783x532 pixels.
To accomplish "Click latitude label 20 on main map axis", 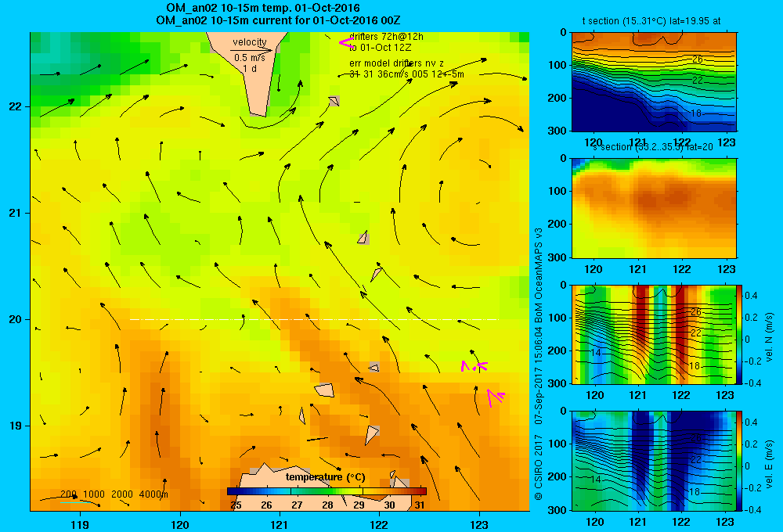I will point(14,319).
